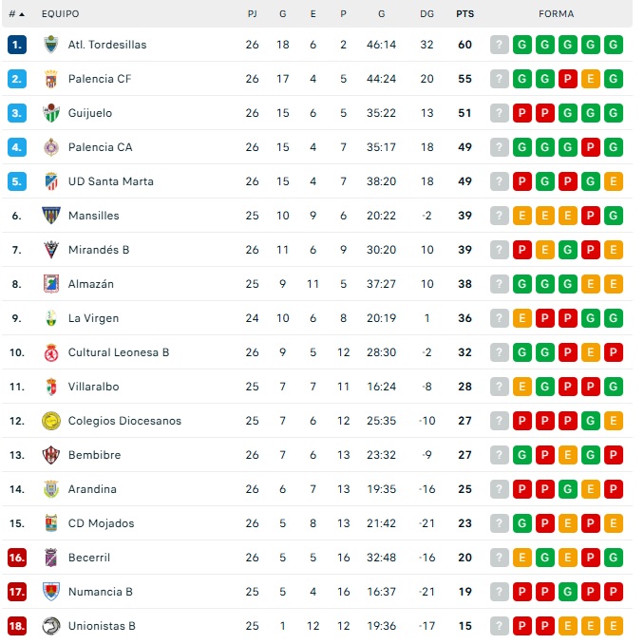Image resolution: width=644 pixels, height=644 pixels.
Task: Click the gray ? form badge for Mansilles
Action: tap(500, 216)
